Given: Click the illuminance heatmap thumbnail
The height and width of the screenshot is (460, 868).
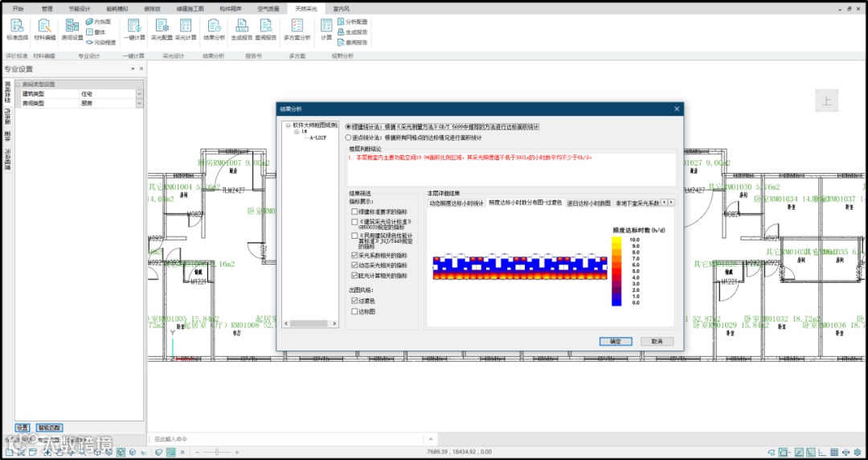Looking at the screenshot, I should click(520, 268).
